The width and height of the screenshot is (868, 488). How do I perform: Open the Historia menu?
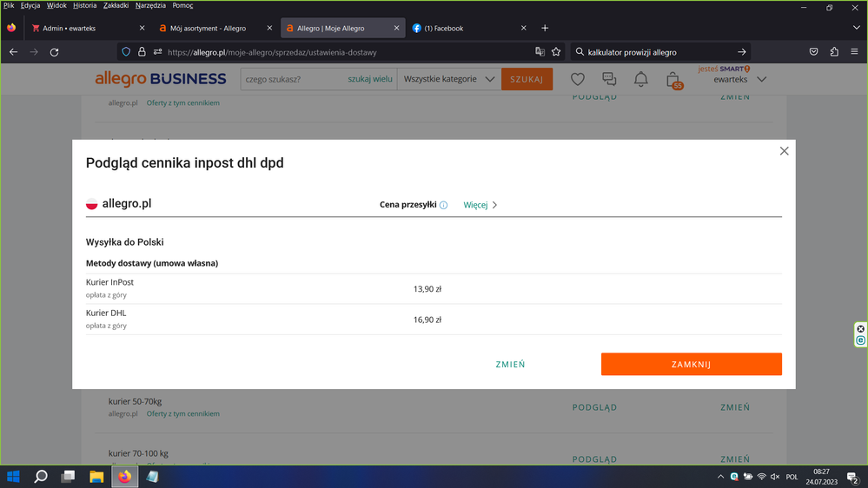(84, 5)
